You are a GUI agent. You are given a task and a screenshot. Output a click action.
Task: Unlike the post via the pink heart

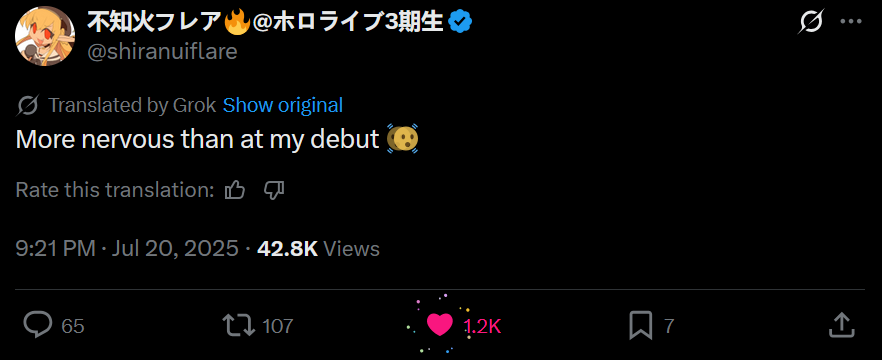coord(439,325)
